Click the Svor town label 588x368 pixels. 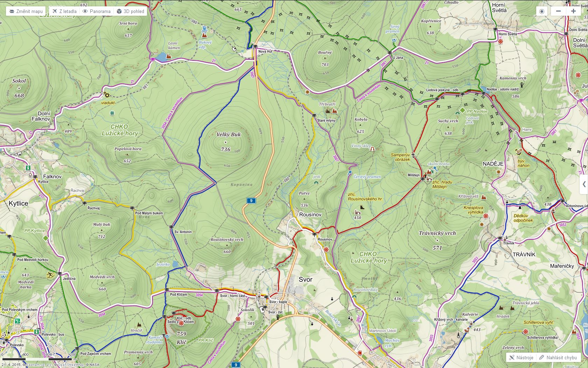point(306,279)
